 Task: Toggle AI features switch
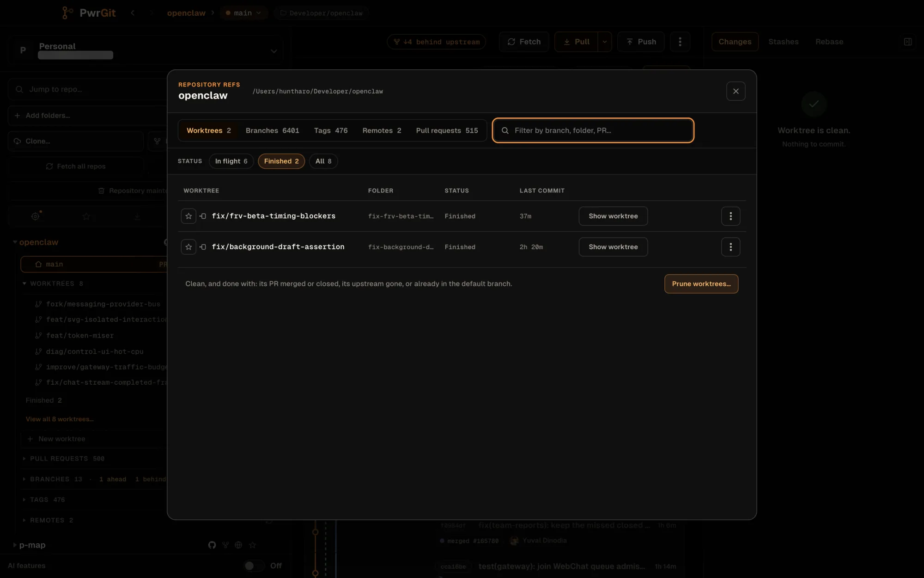254,566
